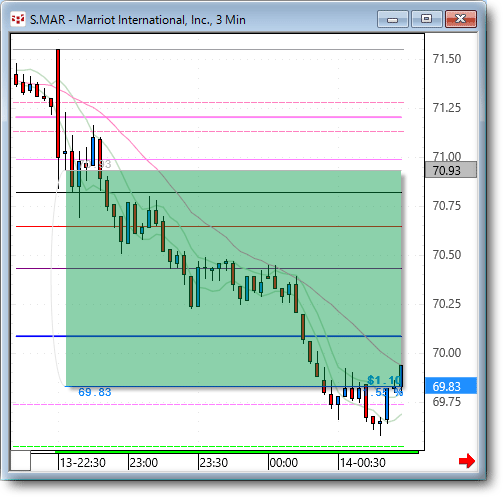Minimize the S.MAR chart window
The image size is (504, 498).
393,19
